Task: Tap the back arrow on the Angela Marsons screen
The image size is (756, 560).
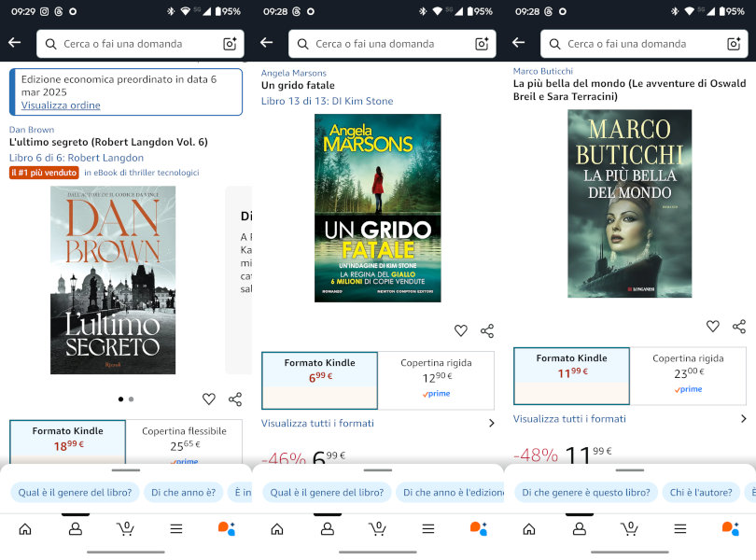Action: (x=267, y=43)
